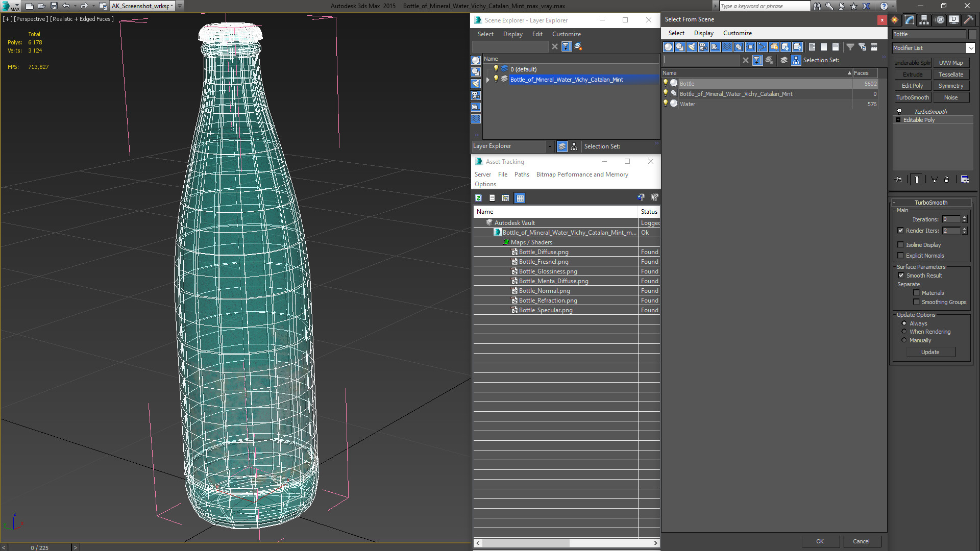The image size is (980, 551).
Task: Open Server menu in Asset Tracking
Action: (482, 174)
